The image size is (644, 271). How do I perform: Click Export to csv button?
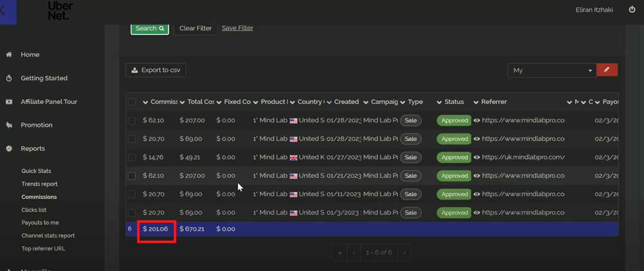tap(155, 70)
